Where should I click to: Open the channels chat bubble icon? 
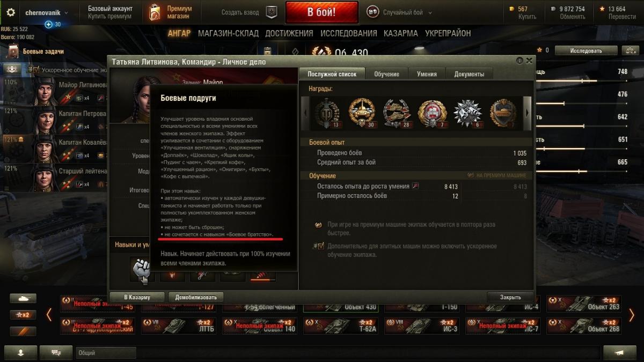point(56,352)
